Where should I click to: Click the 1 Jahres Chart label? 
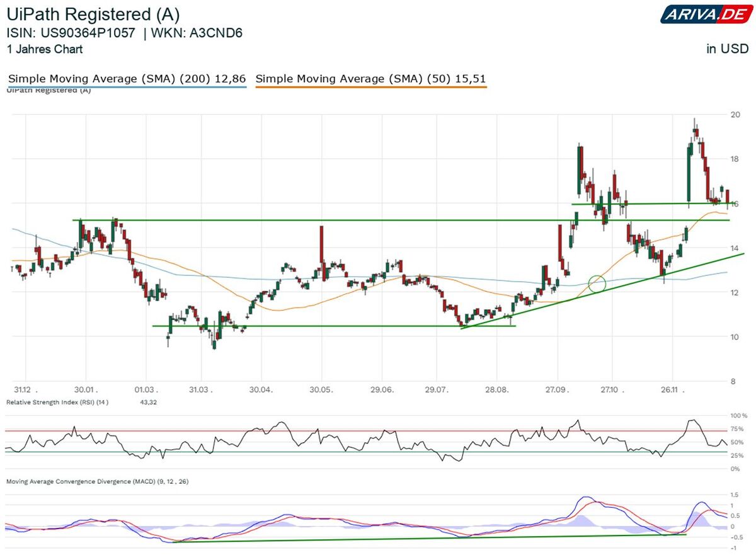45,49
